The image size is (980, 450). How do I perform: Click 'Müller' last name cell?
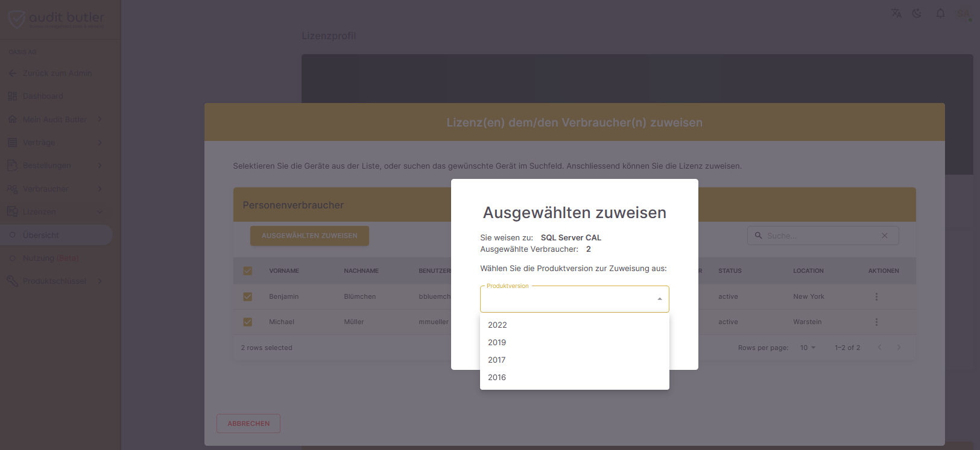(x=354, y=322)
